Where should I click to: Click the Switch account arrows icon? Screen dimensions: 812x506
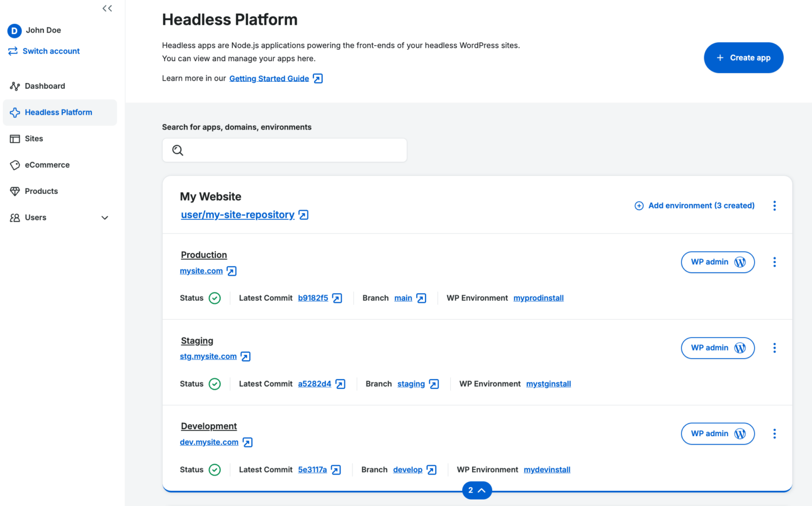[x=13, y=51]
